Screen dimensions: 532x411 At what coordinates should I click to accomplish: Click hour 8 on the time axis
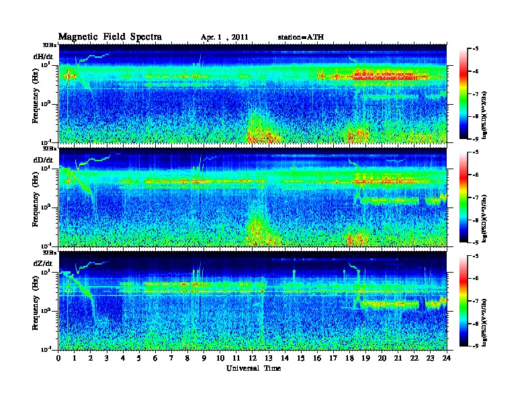187,359
